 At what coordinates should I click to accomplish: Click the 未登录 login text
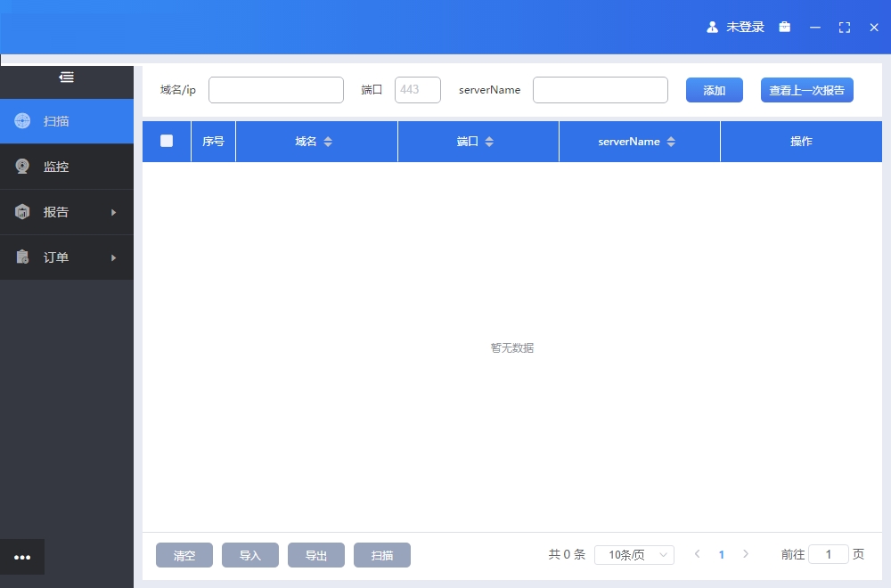(745, 27)
